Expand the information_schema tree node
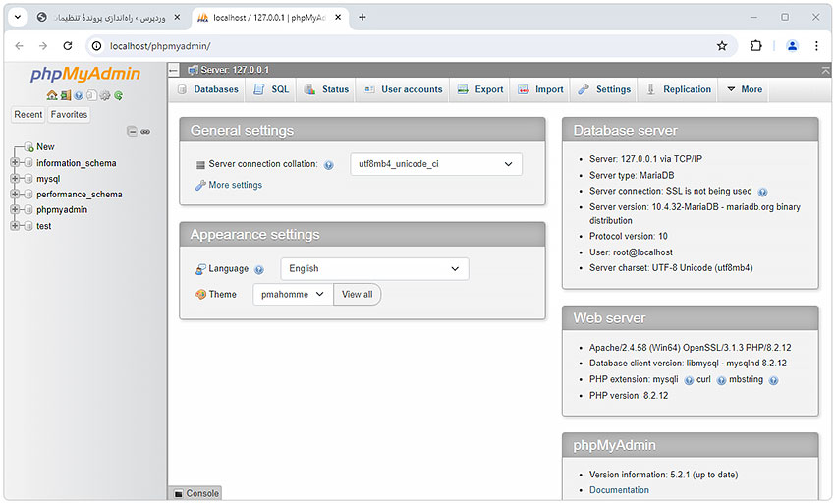835x504 pixels. click(x=15, y=162)
